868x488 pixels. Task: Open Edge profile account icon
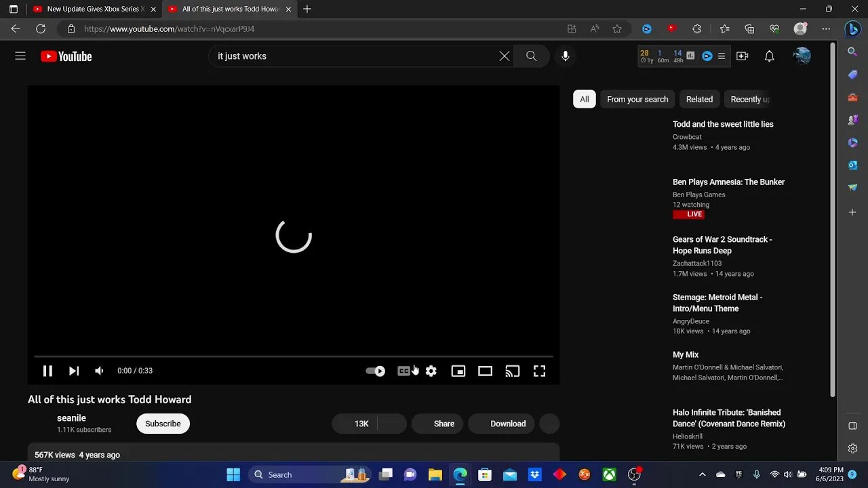pos(800,28)
